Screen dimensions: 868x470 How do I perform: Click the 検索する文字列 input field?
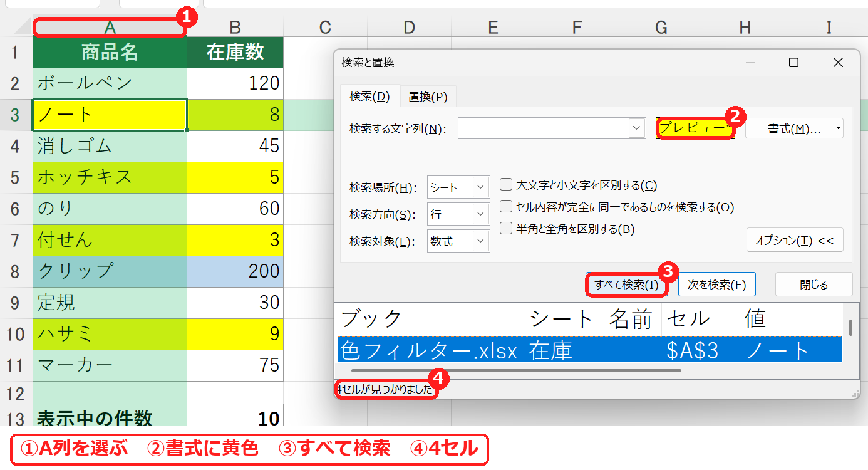544,128
